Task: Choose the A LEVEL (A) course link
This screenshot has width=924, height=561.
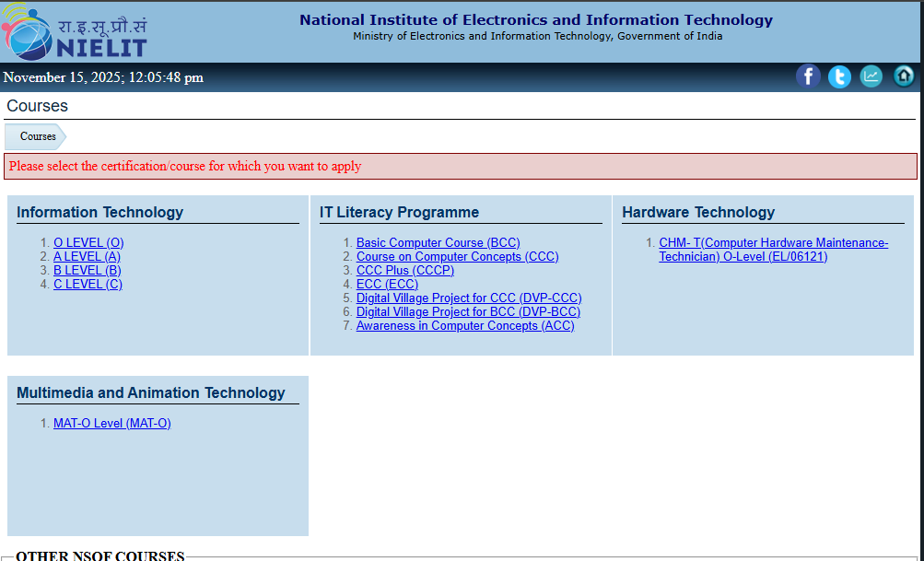Action: (87, 257)
